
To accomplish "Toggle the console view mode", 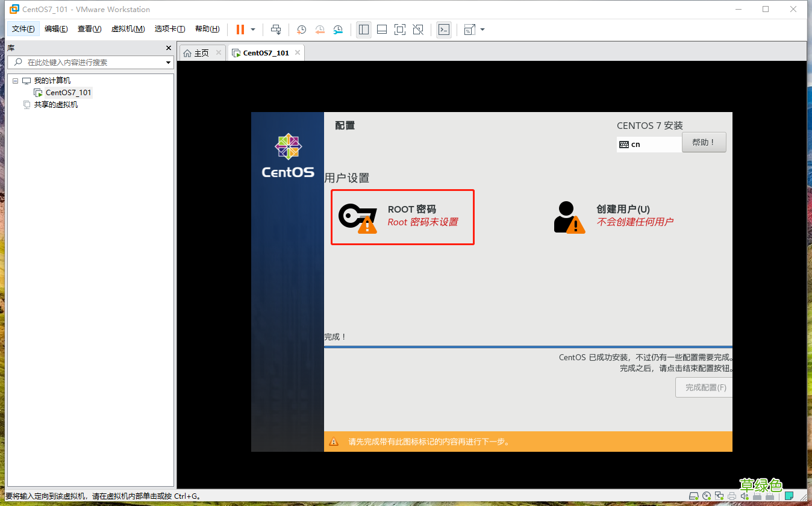I will [x=443, y=29].
